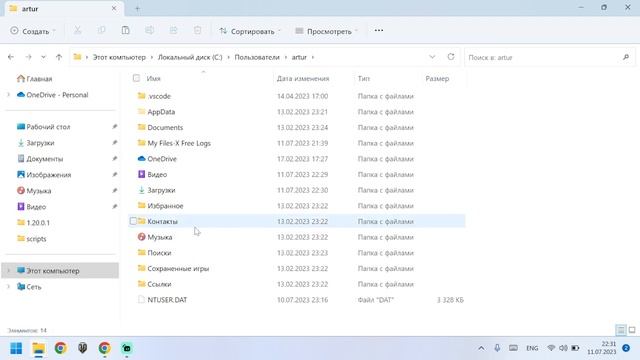
Task: Open the first Chrome taskbar icon
Action: pos(61,348)
